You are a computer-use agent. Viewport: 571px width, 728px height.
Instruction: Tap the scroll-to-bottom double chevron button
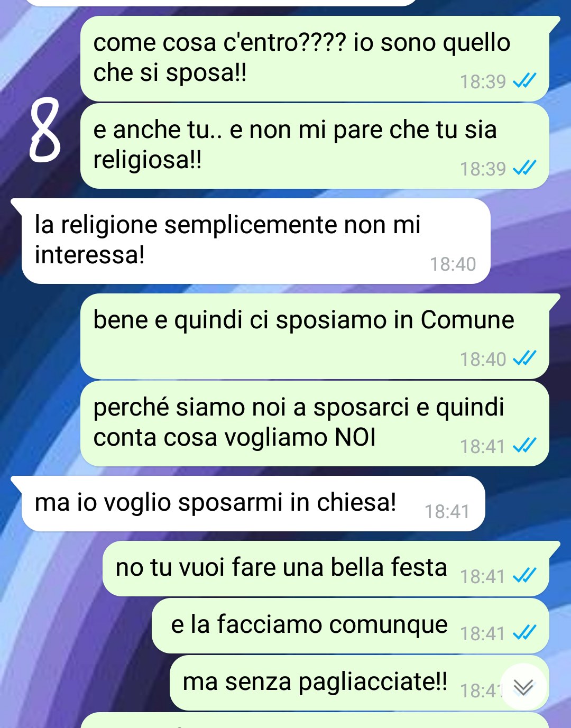pos(523,687)
